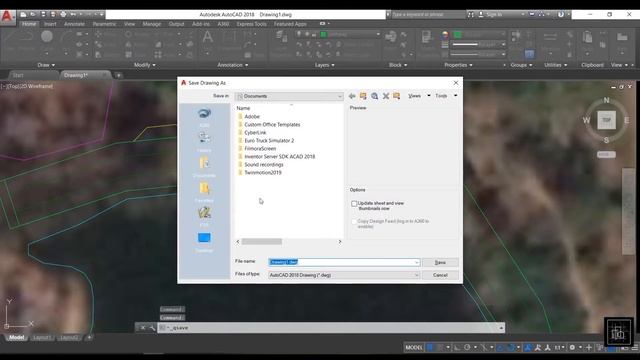Click the New drawing icon in Quick Access toolbar
Screen dimensions: 640x360
pyautogui.click(x=23, y=14)
